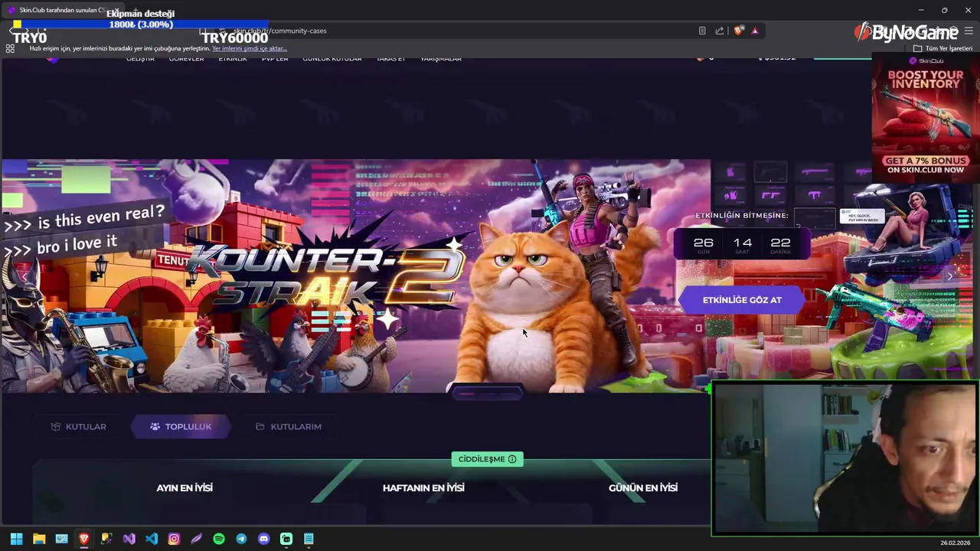Open the green Streamlabs-style taskbar app

tap(286, 539)
